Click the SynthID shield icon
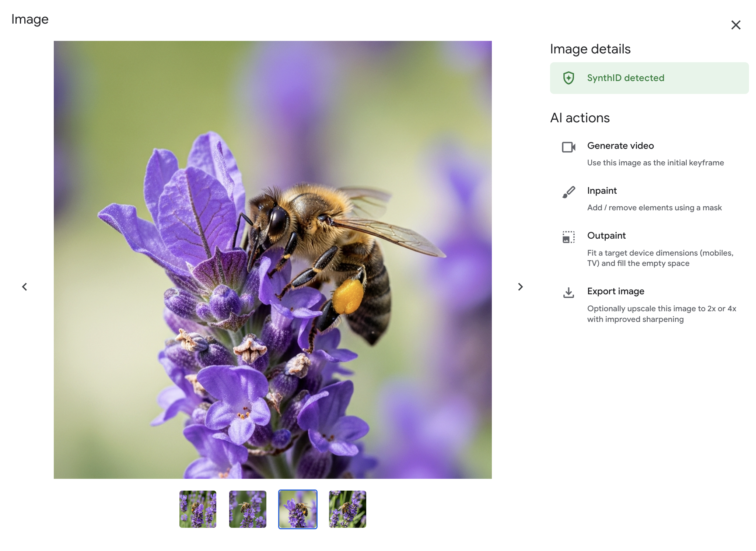 569,78
